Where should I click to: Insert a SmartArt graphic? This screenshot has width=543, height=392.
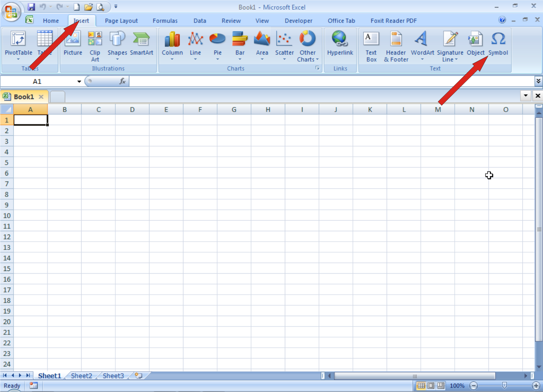coord(142,44)
